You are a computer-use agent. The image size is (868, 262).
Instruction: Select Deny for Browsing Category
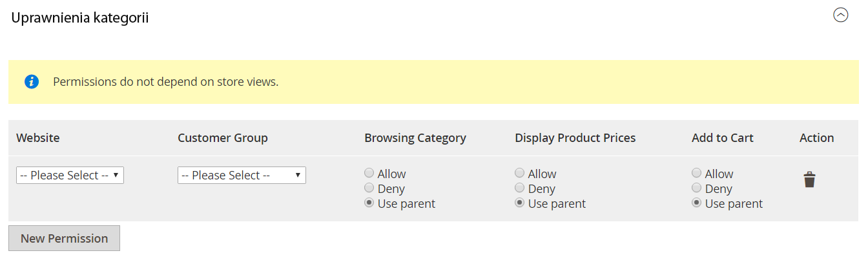tap(369, 188)
